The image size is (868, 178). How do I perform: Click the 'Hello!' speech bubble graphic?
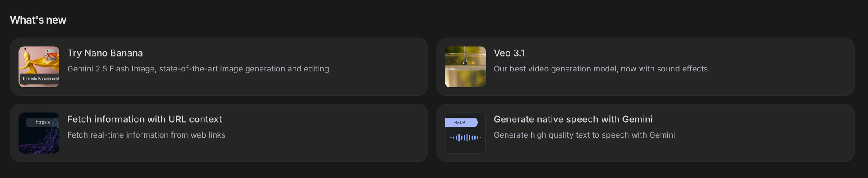[460, 123]
